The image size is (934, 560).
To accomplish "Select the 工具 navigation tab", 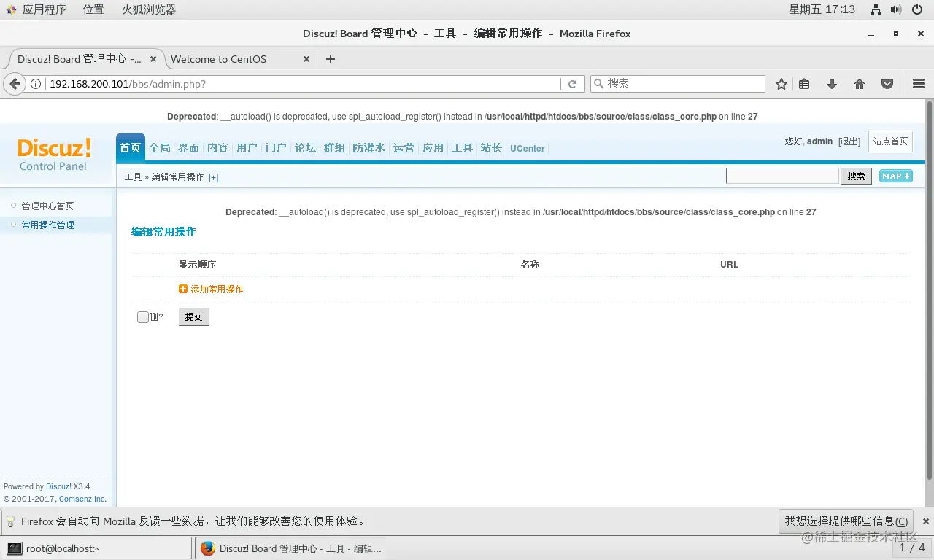I will pyautogui.click(x=462, y=148).
